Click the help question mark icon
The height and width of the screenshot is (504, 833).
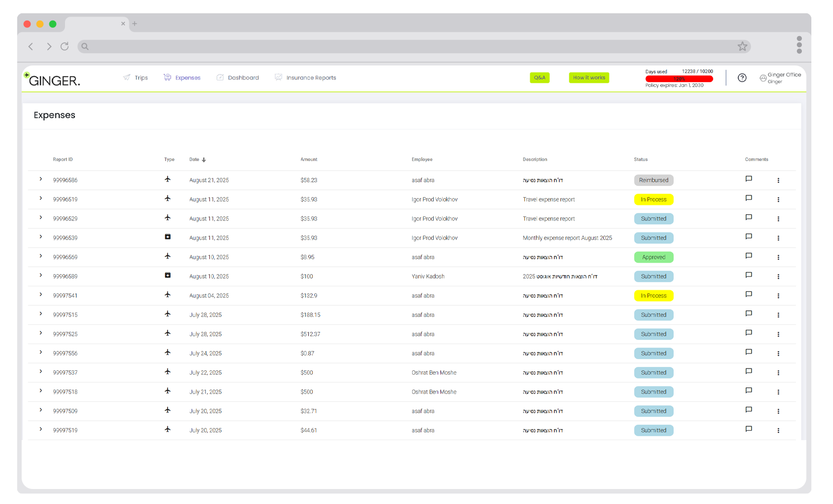742,78
